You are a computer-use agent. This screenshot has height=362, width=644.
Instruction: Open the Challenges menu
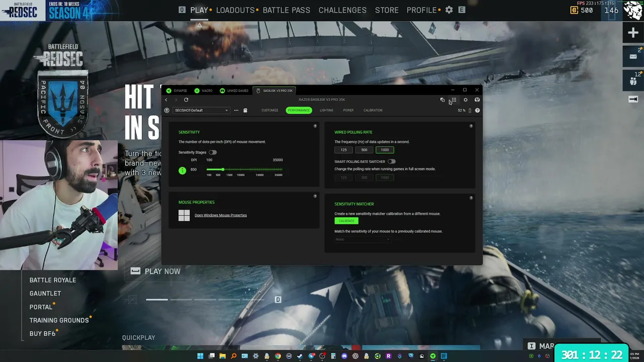(343, 10)
